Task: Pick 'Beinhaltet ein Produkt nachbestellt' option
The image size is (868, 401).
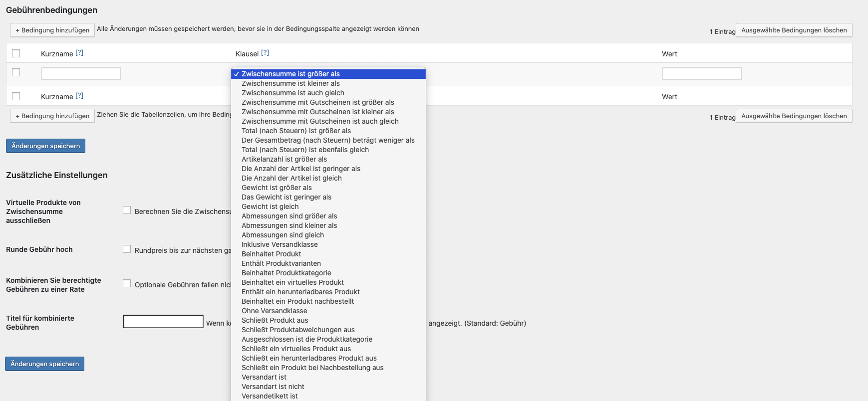Action: (328, 301)
